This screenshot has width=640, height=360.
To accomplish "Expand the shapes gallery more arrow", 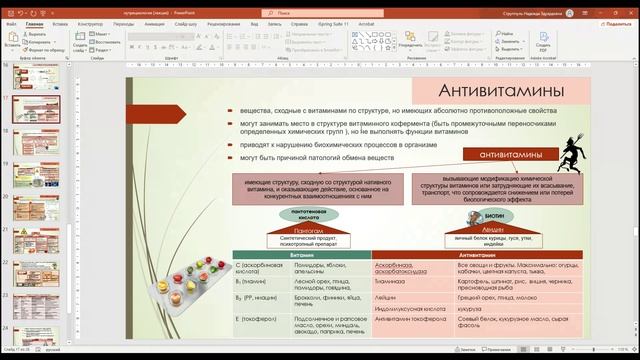I will (x=394, y=48).
